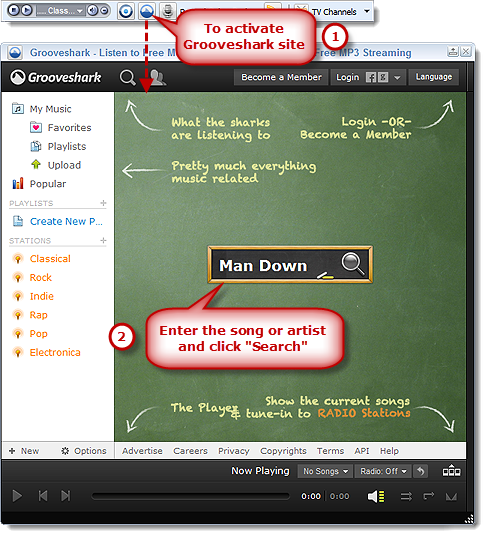This screenshot has height=555, width=500.
Task: Click the next track button
Action: point(66,496)
